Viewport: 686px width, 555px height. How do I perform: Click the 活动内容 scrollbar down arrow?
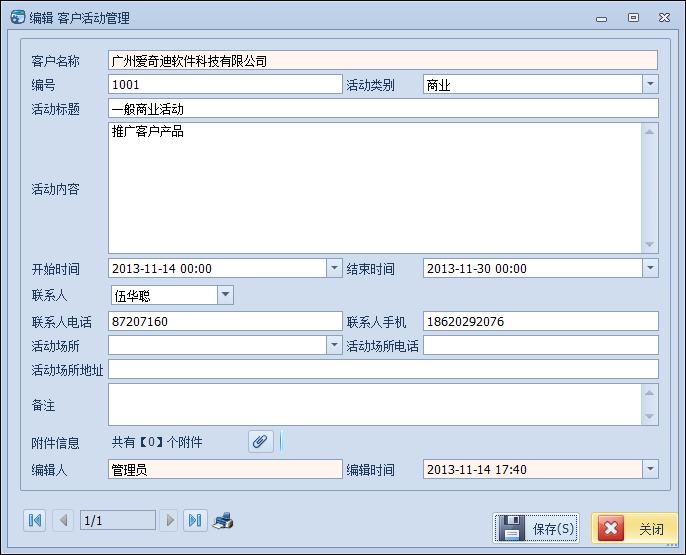[650, 244]
